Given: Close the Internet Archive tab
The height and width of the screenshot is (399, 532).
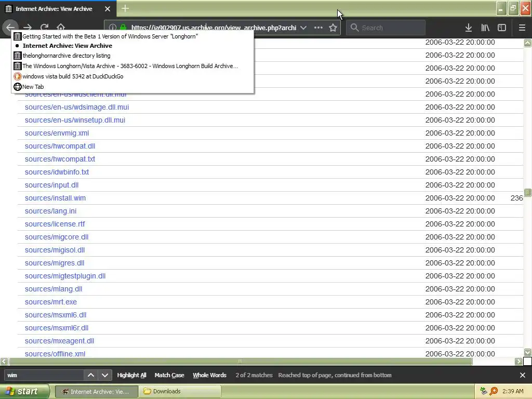Looking at the screenshot, I should (108, 9).
